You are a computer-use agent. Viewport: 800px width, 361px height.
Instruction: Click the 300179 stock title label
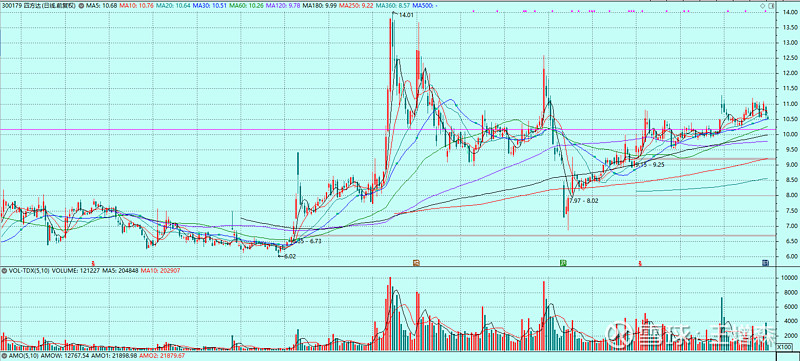[40, 5]
